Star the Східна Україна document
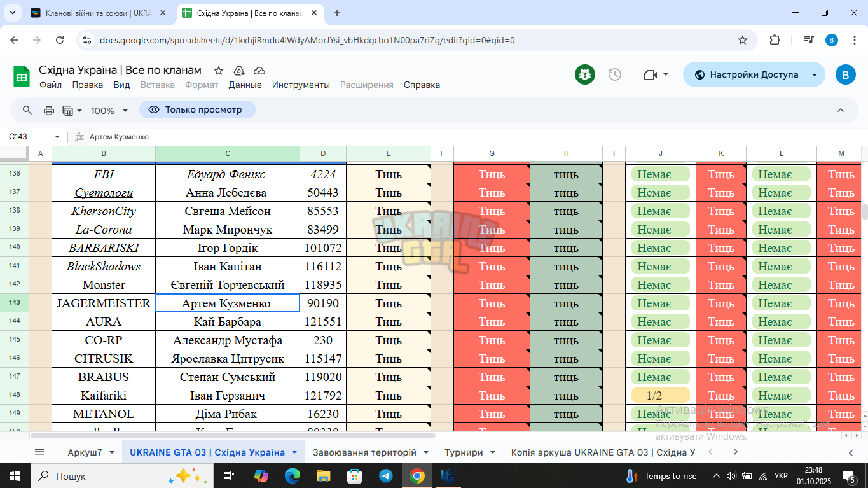 coord(219,71)
